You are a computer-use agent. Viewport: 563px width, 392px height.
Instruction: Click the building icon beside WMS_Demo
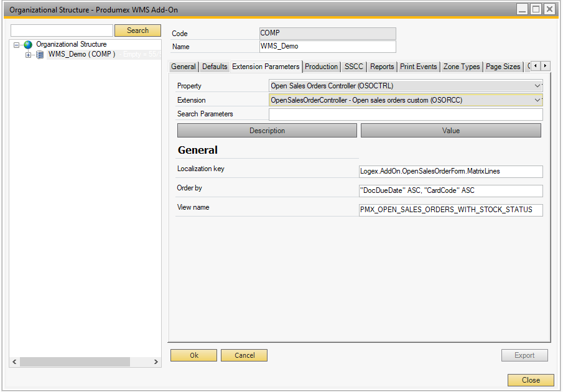pyautogui.click(x=40, y=55)
